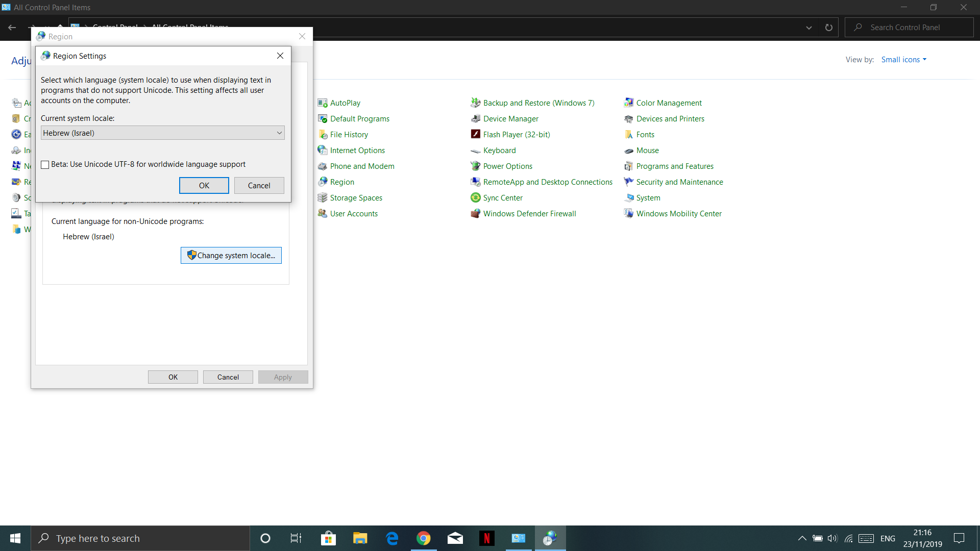Click Cancel in the Region window

coord(228,377)
